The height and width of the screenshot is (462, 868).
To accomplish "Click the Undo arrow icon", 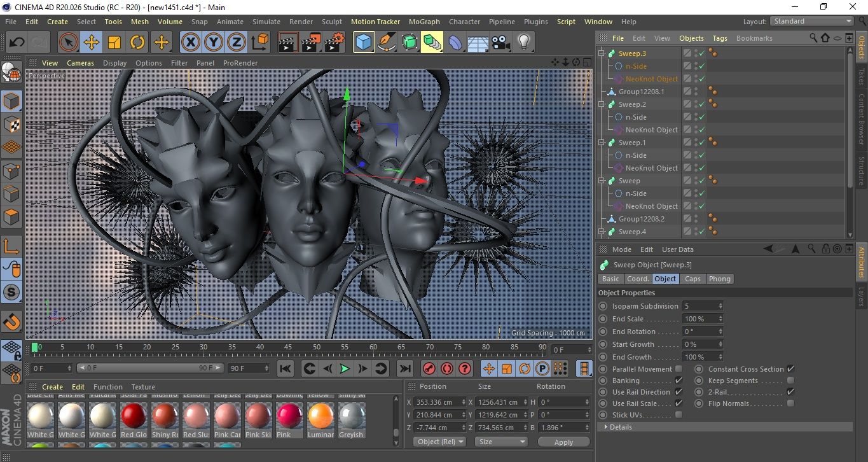I will point(17,43).
